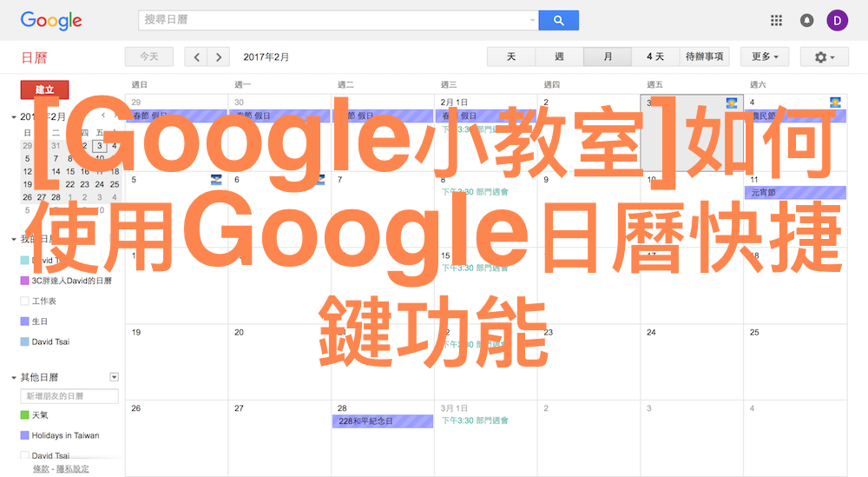Collapse the 其他日曆 section
Image resolution: width=868 pixels, height=477 pixels.
14,377
